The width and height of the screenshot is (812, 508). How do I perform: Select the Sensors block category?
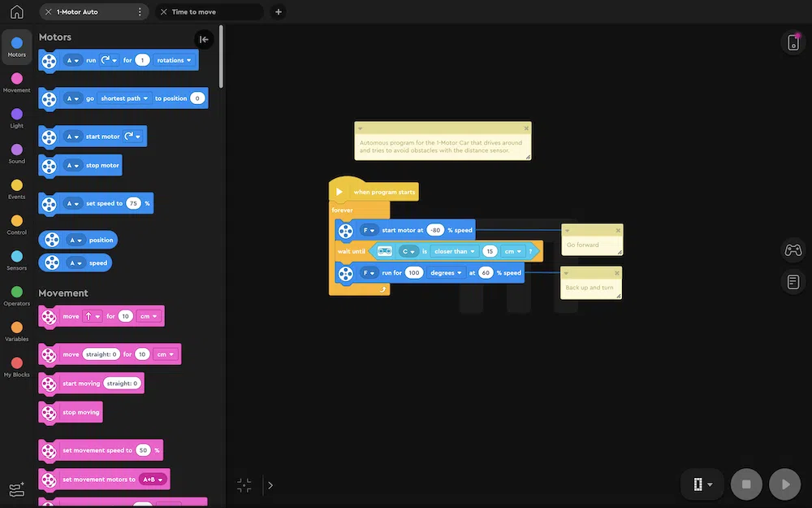16,260
